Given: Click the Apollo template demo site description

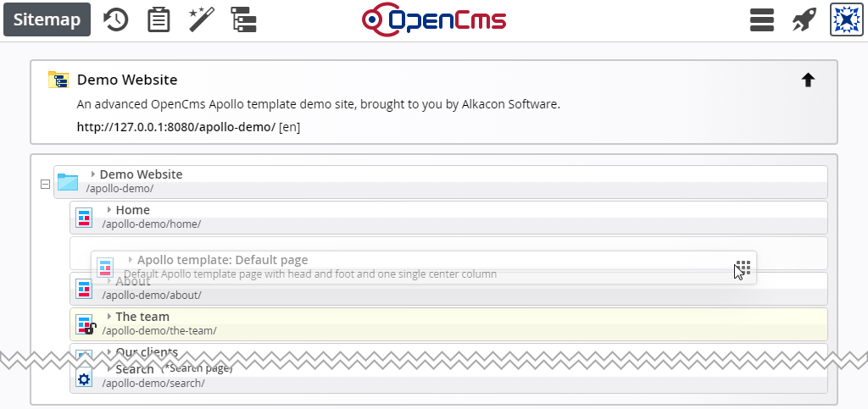Looking at the screenshot, I should pyautogui.click(x=319, y=104).
